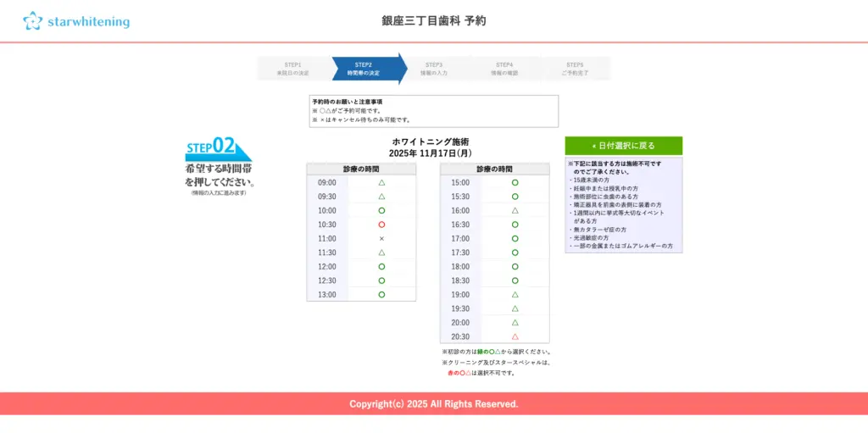Viewport: 868px width, 433px height.
Task: Click the 09:00 time label
Action: click(x=326, y=183)
